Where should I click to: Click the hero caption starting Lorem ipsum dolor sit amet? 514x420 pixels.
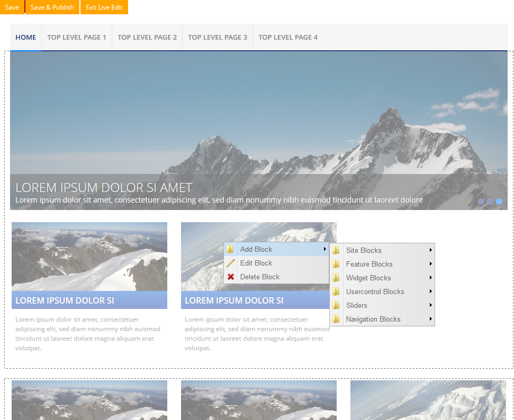tap(219, 200)
